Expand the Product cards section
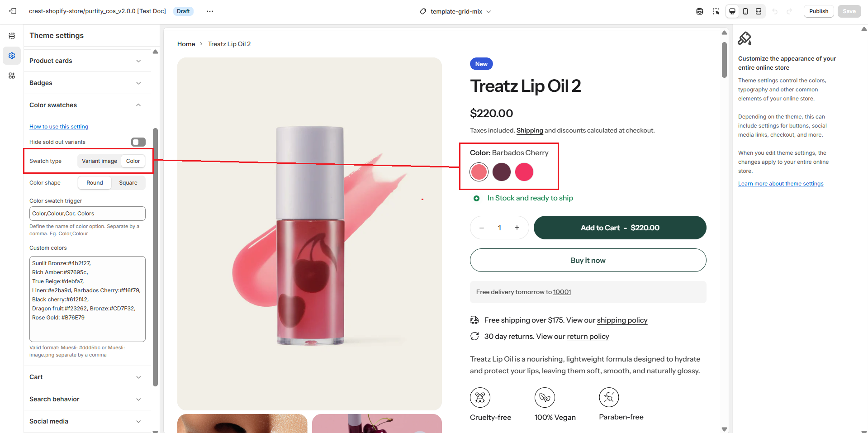 [x=86, y=61]
